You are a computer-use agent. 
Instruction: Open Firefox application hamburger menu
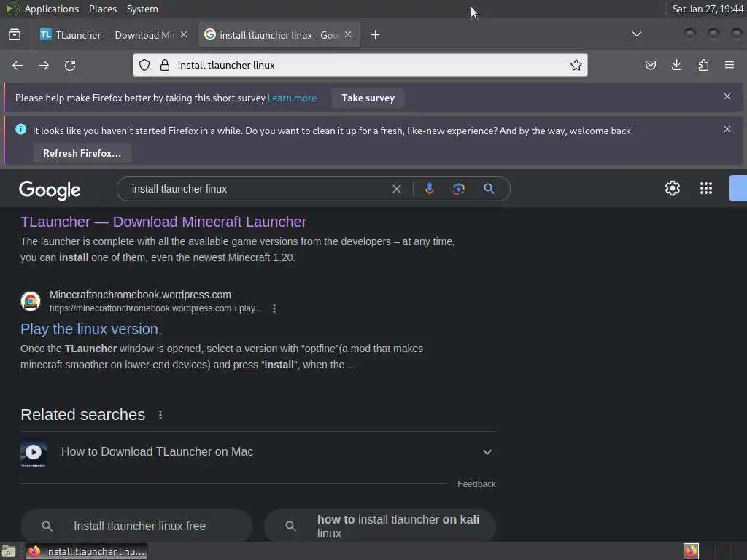click(x=729, y=65)
